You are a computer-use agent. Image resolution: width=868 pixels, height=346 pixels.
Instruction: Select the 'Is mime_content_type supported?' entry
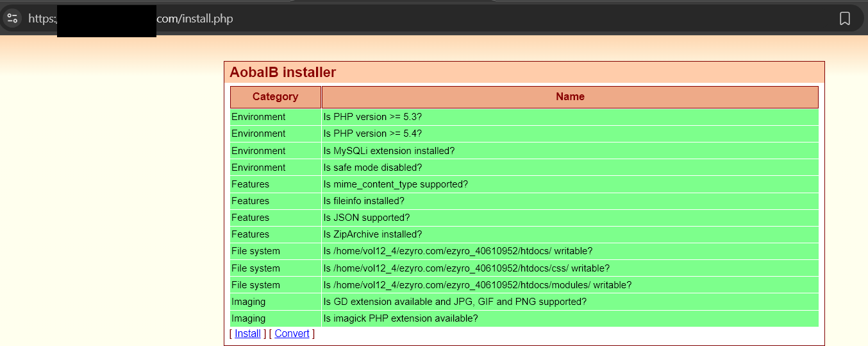click(x=396, y=184)
